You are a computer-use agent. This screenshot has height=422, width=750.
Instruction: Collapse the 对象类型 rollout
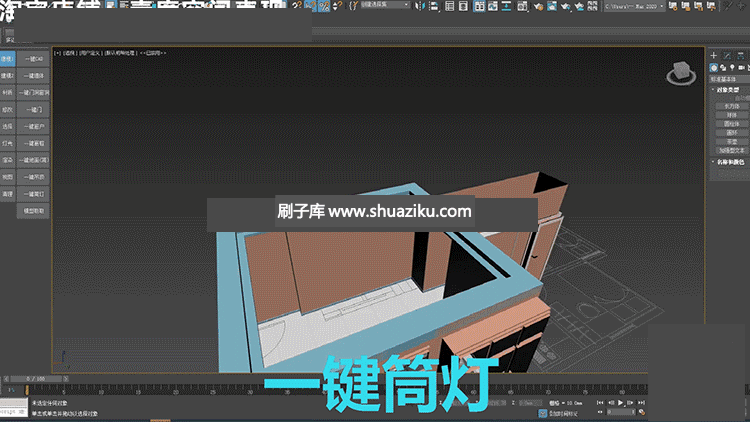pyautogui.click(x=729, y=89)
